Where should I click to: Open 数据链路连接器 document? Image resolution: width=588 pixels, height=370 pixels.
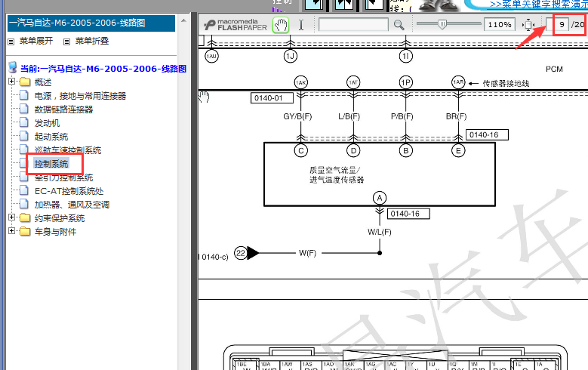click(63, 109)
